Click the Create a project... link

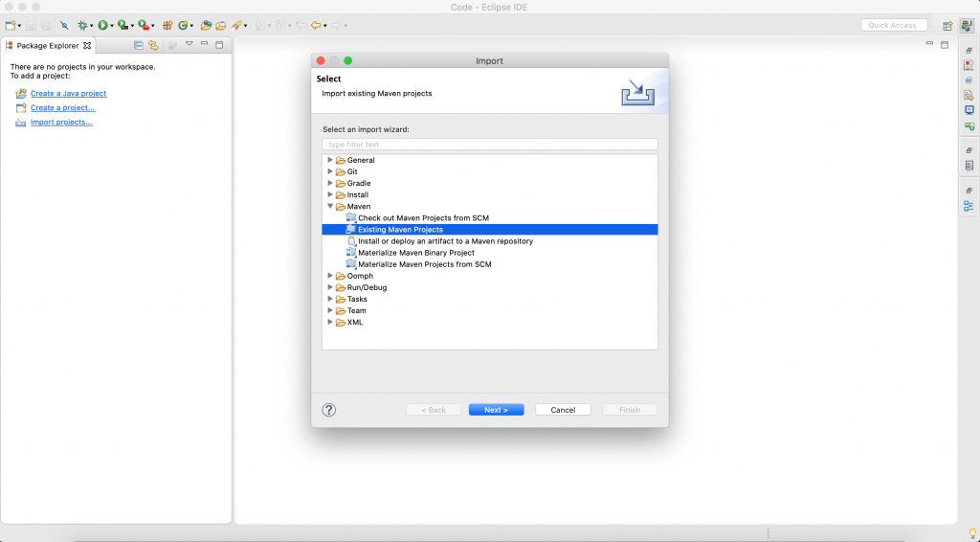click(x=62, y=107)
